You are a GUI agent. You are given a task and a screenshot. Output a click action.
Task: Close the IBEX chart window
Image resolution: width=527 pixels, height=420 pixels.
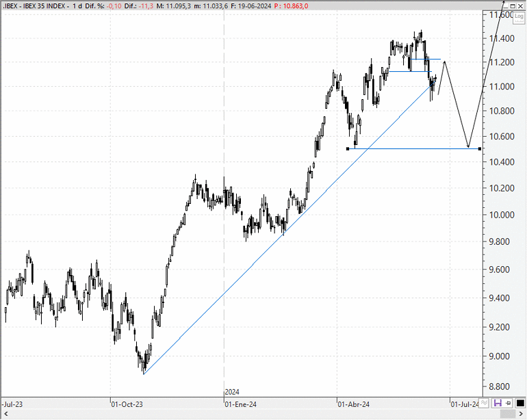tap(521, 5)
